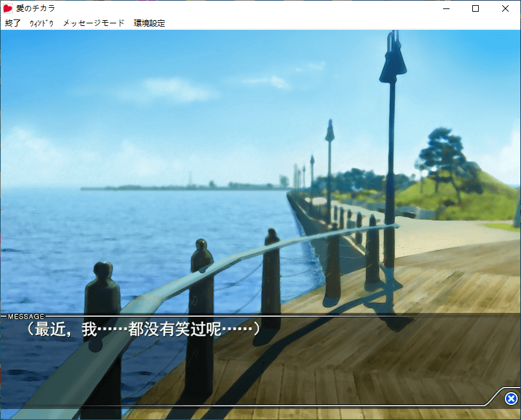Click the 愛のチカラ title bar text
The height and width of the screenshot is (420, 521).
(x=36, y=8)
